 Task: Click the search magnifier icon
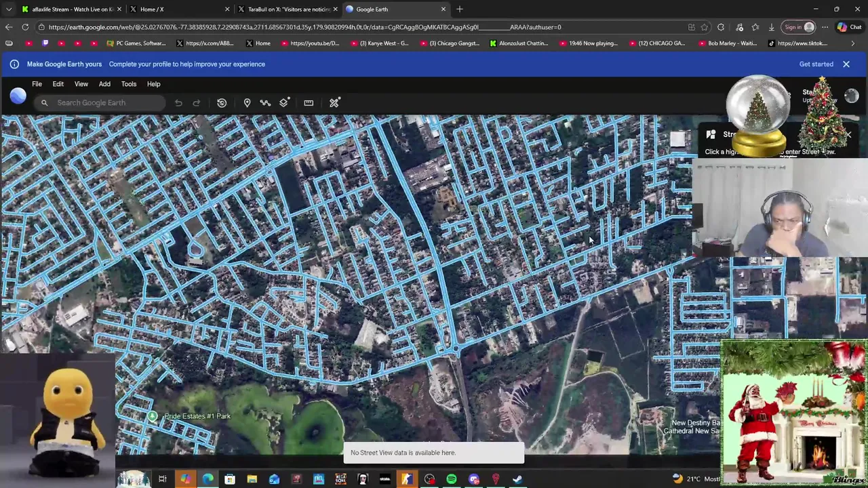tap(44, 103)
